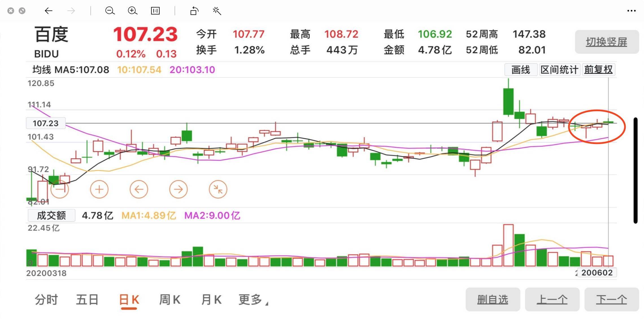Click the zoom in magnifier icon

(x=132, y=11)
